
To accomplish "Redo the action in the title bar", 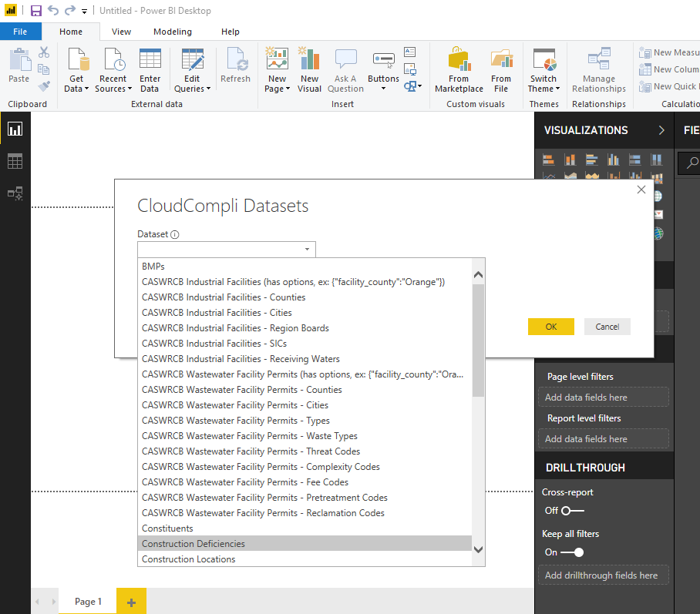I will click(x=70, y=10).
